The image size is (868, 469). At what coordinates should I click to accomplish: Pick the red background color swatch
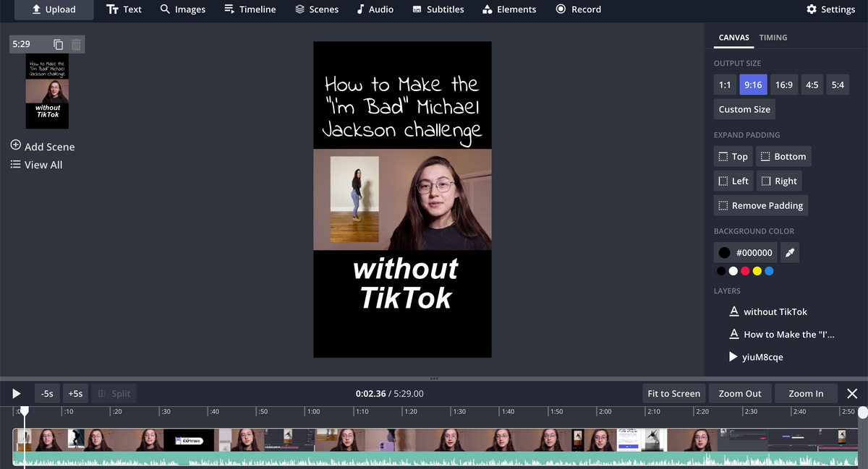745,271
